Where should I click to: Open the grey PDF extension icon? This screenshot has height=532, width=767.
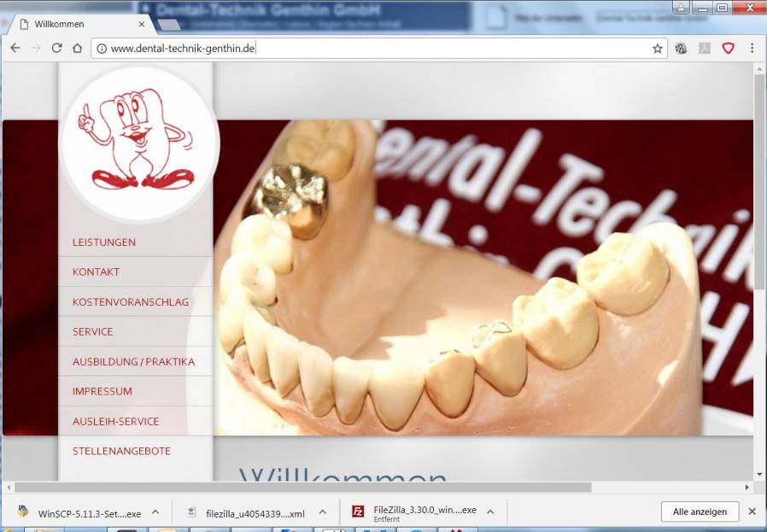click(705, 48)
